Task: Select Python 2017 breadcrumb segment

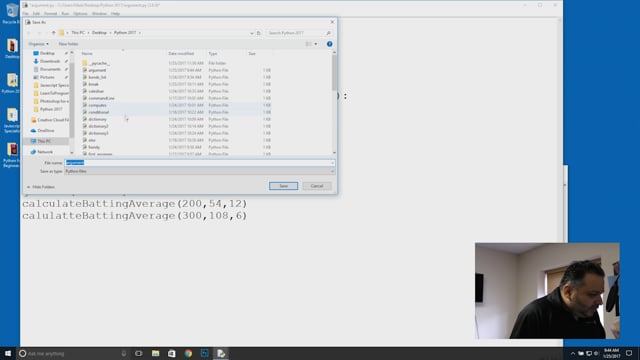Action: click(125, 33)
